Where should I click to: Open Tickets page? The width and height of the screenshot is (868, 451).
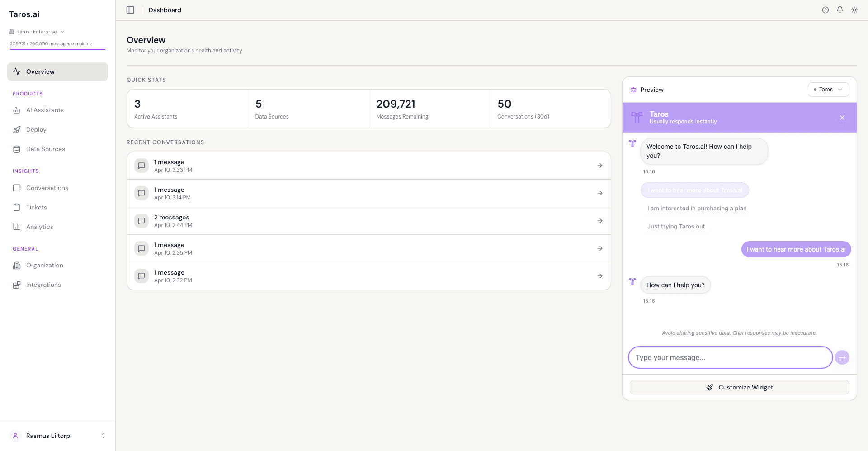tap(57, 207)
